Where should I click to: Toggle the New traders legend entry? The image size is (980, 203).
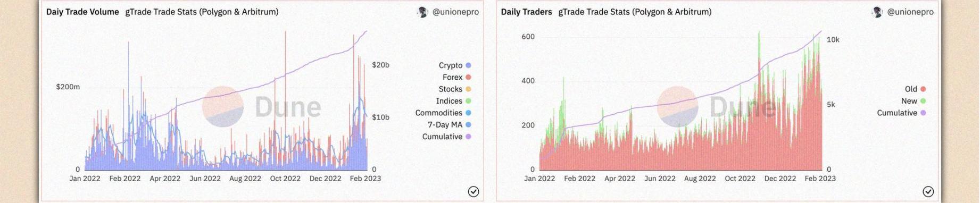913,101
